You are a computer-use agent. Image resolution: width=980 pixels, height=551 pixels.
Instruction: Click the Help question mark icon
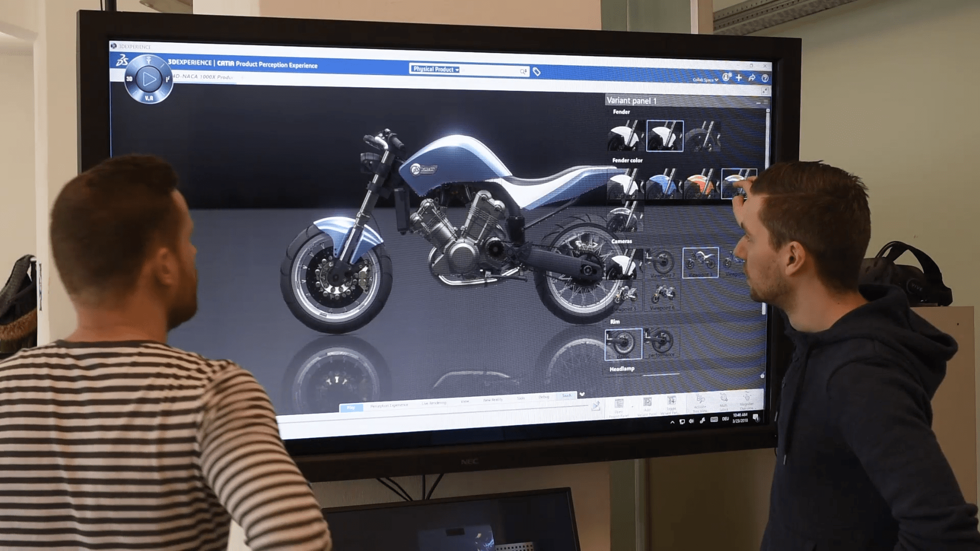point(765,78)
